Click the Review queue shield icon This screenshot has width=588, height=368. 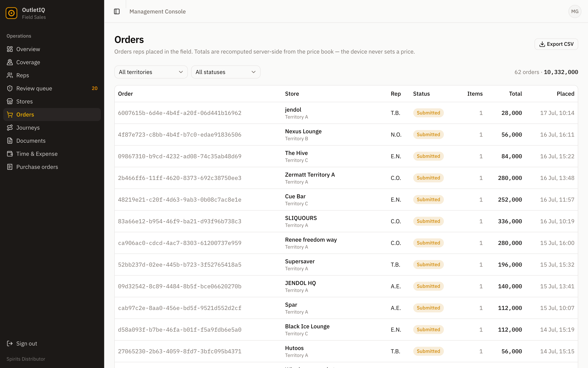tap(10, 88)
